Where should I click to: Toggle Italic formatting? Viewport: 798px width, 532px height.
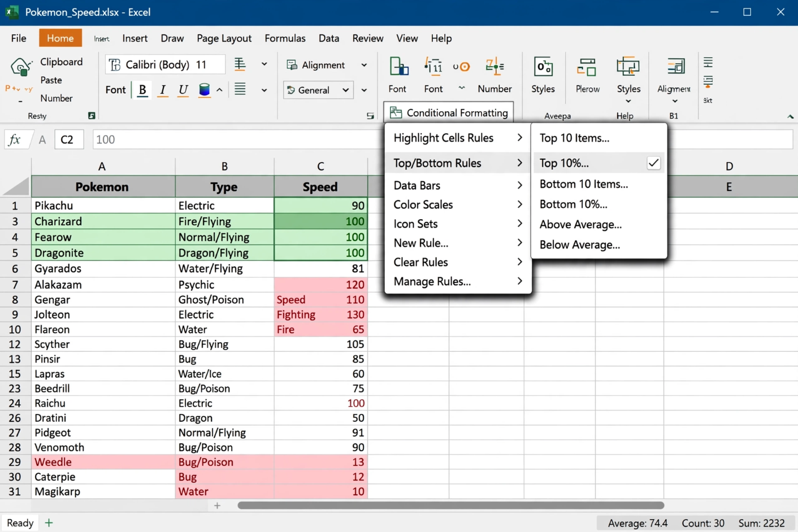163,90
